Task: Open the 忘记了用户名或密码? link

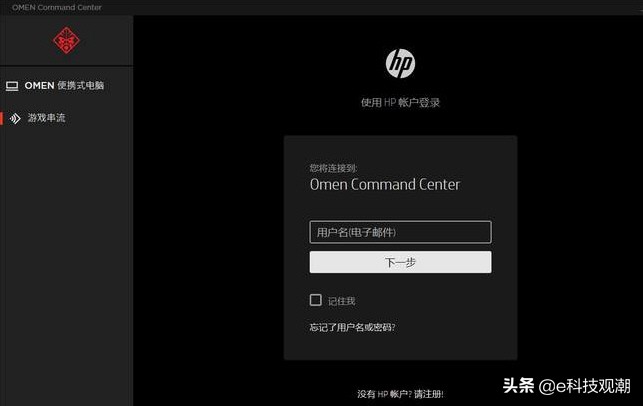Action: coord(352,327)
